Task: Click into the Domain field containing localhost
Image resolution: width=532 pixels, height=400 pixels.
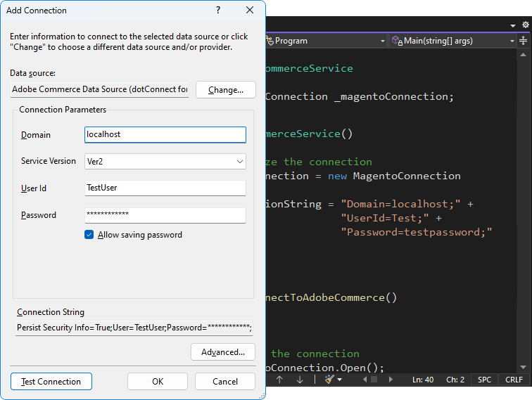Action: 165,134
